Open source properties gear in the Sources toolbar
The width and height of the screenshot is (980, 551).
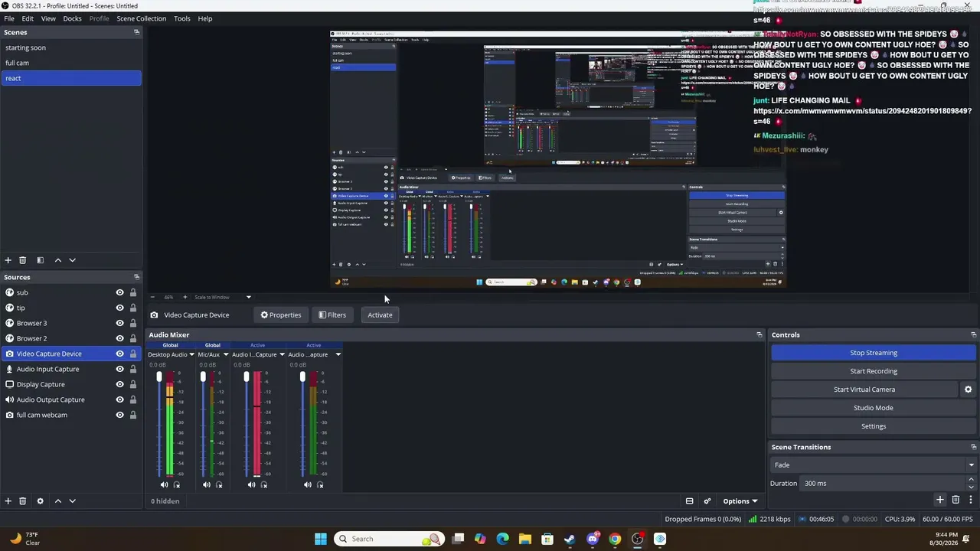tap(40, 501)
